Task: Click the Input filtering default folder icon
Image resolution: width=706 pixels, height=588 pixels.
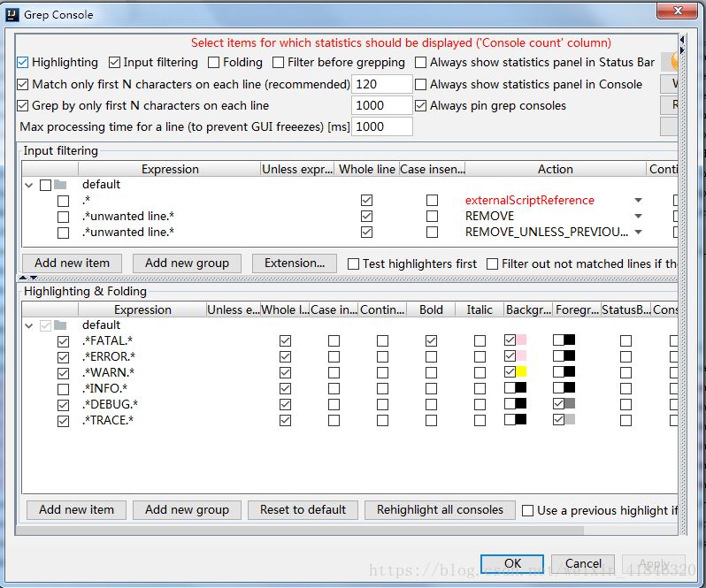Action: tap(60, 185)
